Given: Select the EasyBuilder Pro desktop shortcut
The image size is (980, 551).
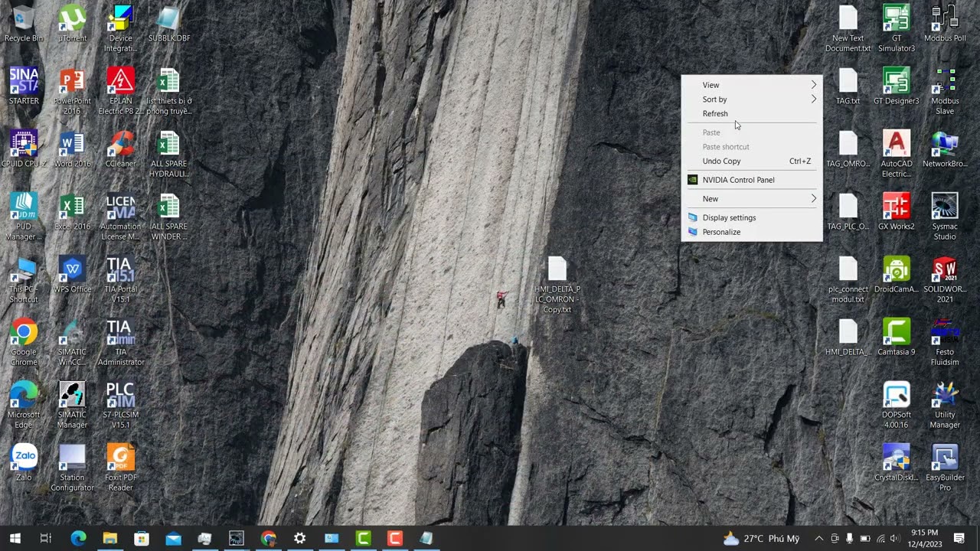Looking at the screenshot, I should tap(945, 468).
